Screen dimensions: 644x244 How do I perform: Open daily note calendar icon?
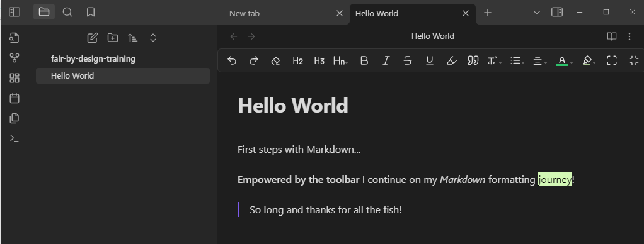(x=14, y=98)
